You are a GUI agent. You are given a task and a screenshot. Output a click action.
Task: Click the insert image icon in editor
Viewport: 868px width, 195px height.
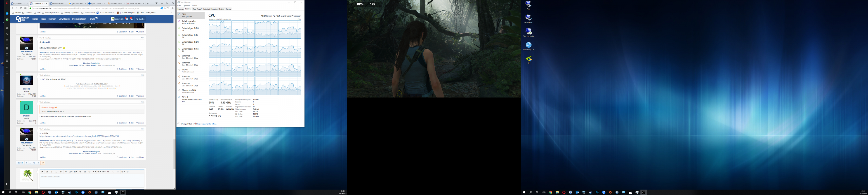tap(85, 172)
